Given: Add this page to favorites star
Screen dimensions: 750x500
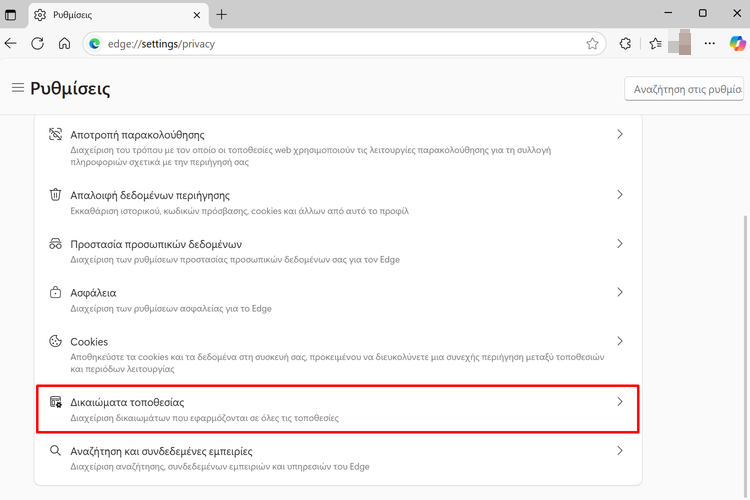Looking at the screenshot, I should tap(592, 44).
